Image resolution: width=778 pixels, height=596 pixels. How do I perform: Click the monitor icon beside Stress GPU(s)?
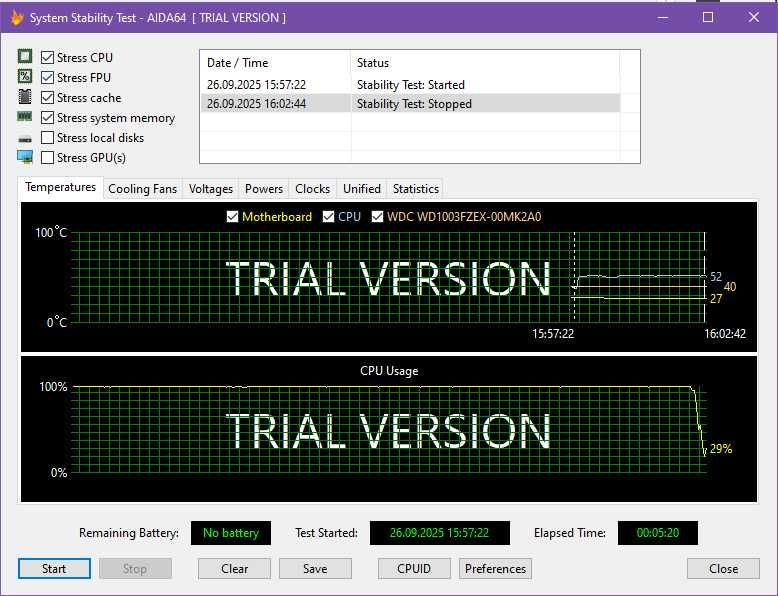(25, 157)
